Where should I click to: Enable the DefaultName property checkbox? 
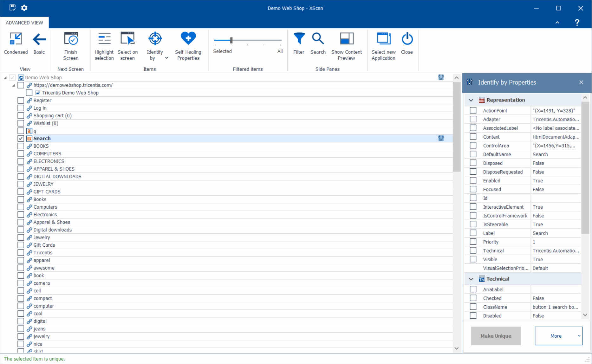473,154
